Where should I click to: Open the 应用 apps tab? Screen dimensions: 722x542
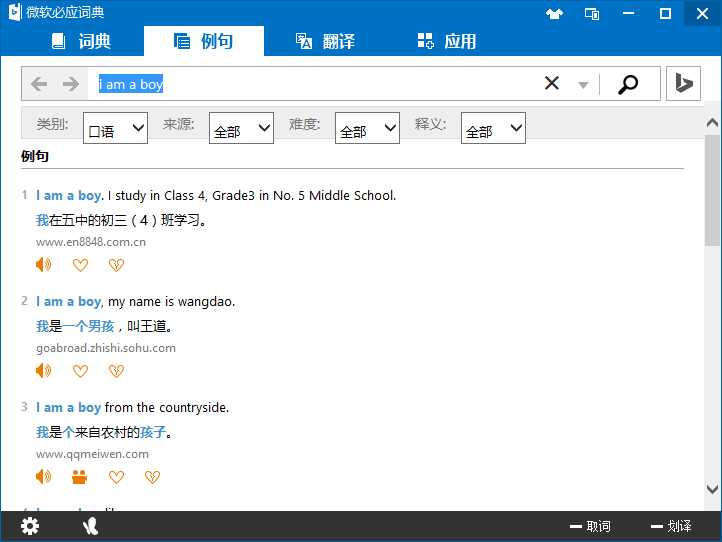pyautogui.click(x=447, y=41)
